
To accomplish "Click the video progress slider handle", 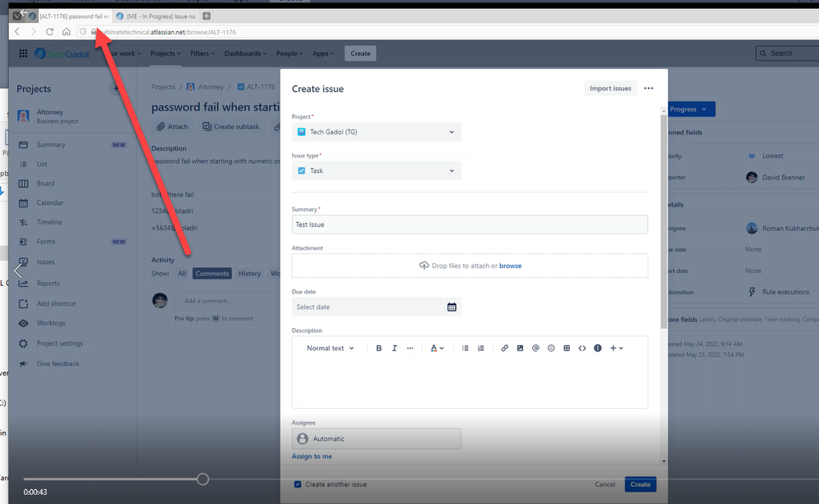I will click(x=202, y=479).
